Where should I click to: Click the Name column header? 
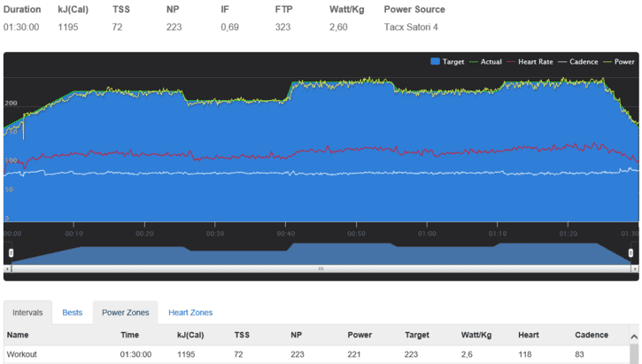point(18,336)
